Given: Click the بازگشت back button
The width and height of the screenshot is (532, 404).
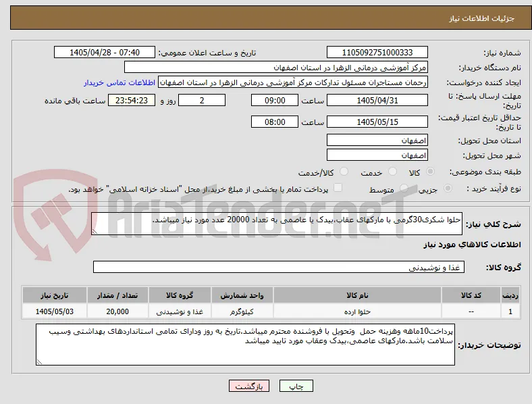Looking at the screenshot, I should [249, 386].
